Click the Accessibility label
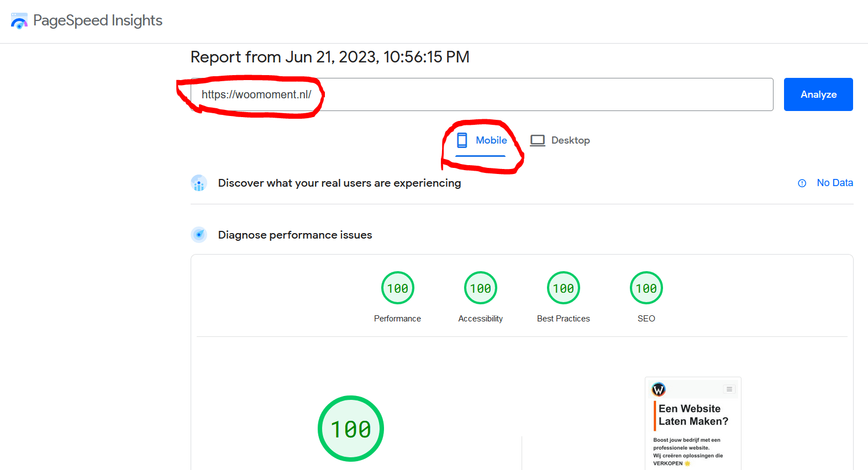This screenshot has width=868, height=470. point(481,319)
